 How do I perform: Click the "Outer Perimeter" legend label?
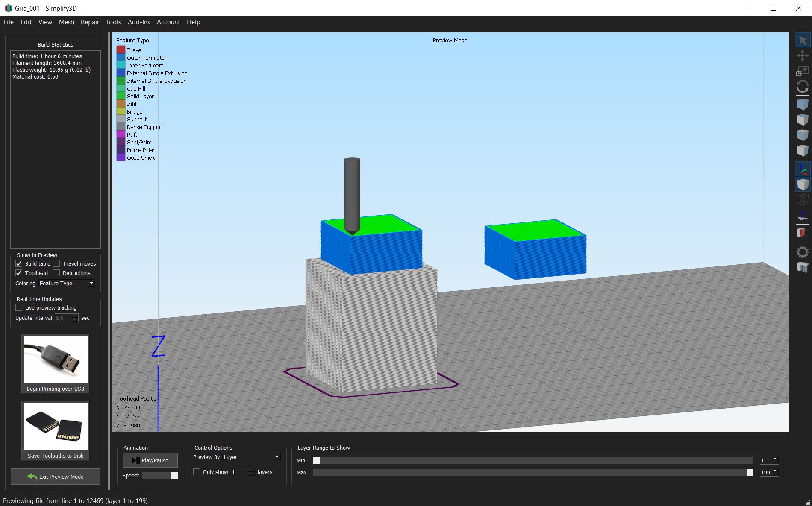[147, 58]
